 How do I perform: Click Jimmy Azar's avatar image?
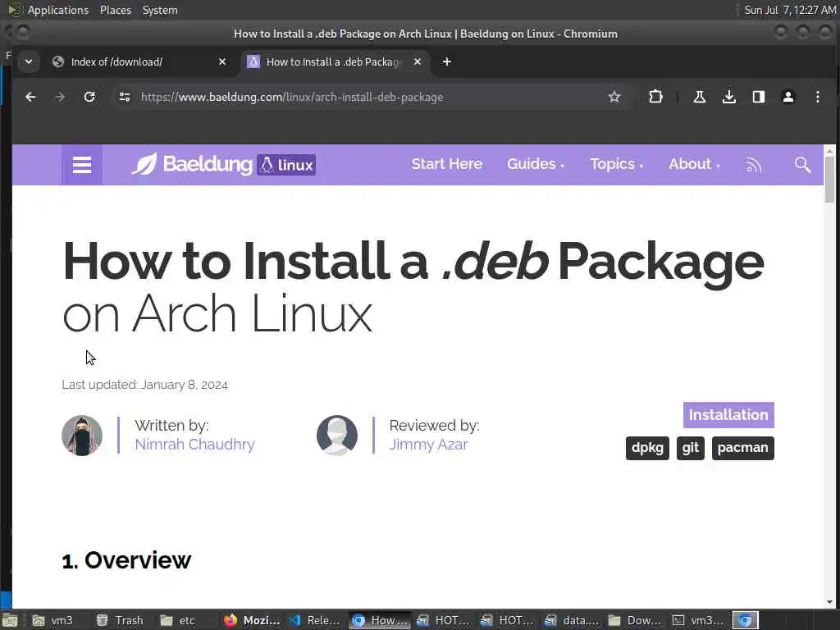(337, 436)
